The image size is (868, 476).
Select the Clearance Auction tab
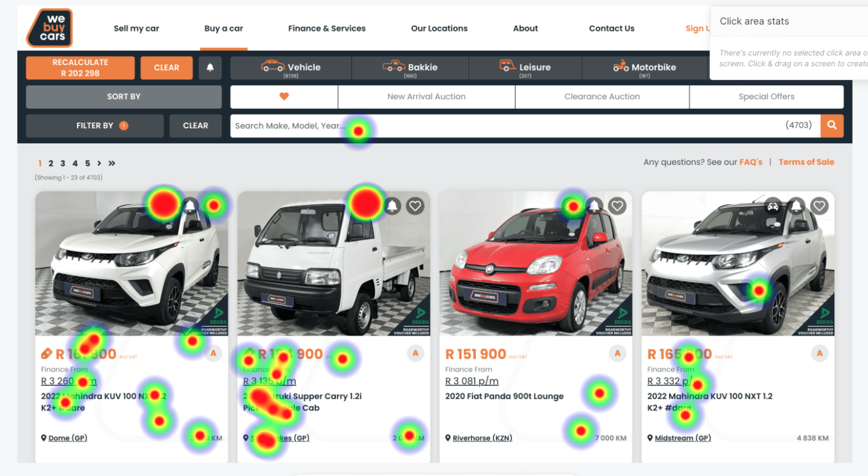pos(602,97)
